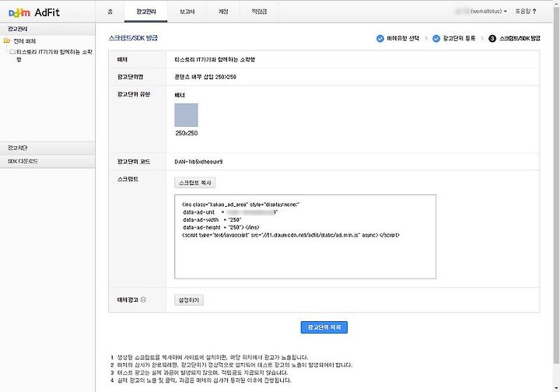Image resolution: width=560 pixels, height=392 pixels.
Task: Click inside the script code text area
Action: [305, 236]
